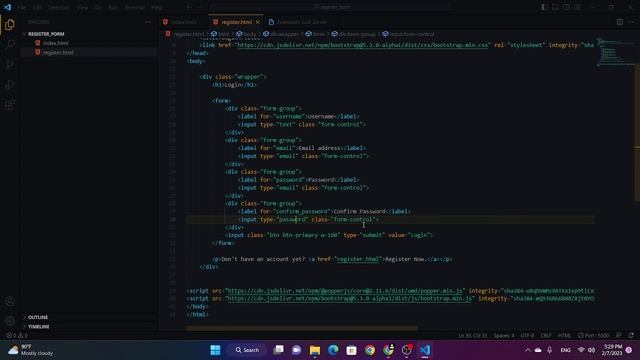
Task: Open the Windows Start menu
Action: (x=215, y=350)
